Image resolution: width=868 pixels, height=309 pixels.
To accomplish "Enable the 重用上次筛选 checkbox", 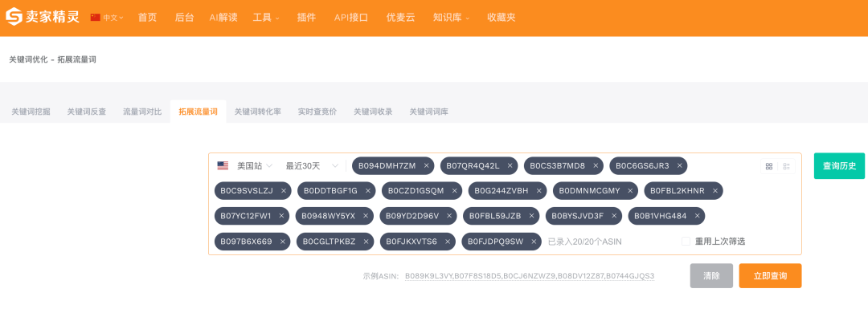I will click(x=686, y=242).
